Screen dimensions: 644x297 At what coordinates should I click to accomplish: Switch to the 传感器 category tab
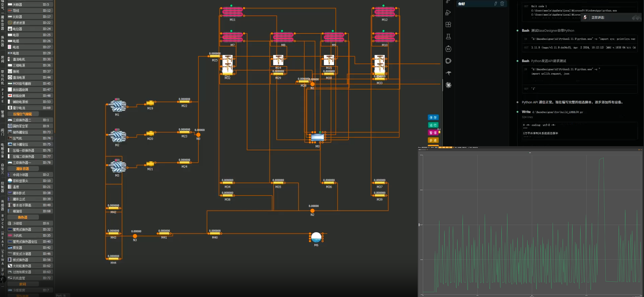coord(2,206)
